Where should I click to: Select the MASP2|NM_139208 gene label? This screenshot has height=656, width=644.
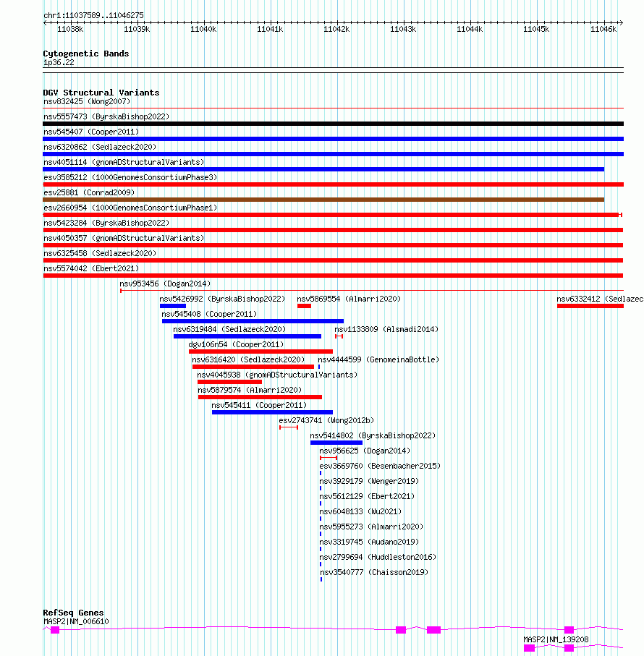click(x=556, y=639)
